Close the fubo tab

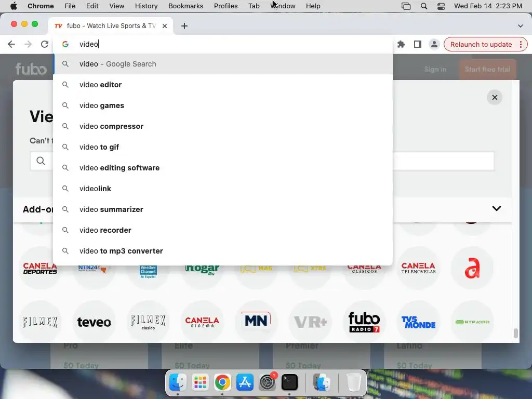pos(165,26)
